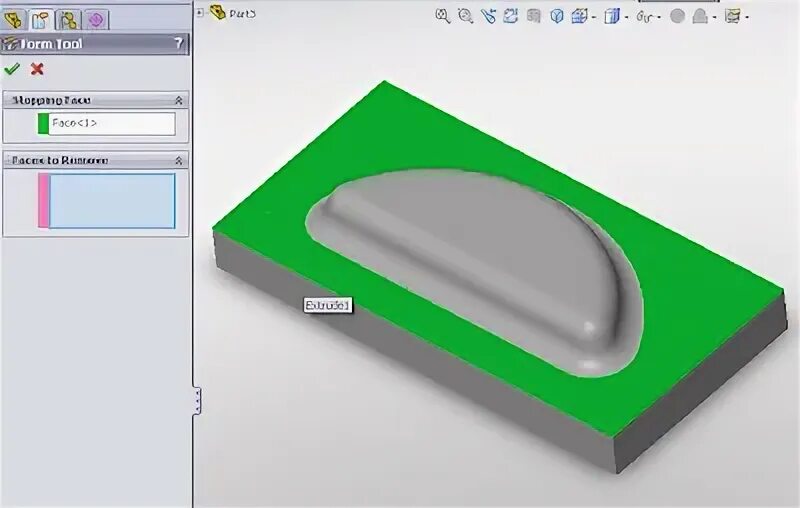Click Hide/Show Items glasses icon
This screenshot has width=800, height=508.
click(644, 17)
